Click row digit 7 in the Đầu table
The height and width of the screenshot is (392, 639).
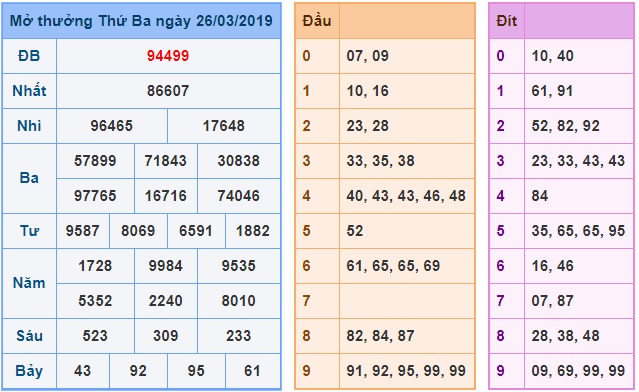(x=306, y=301)
